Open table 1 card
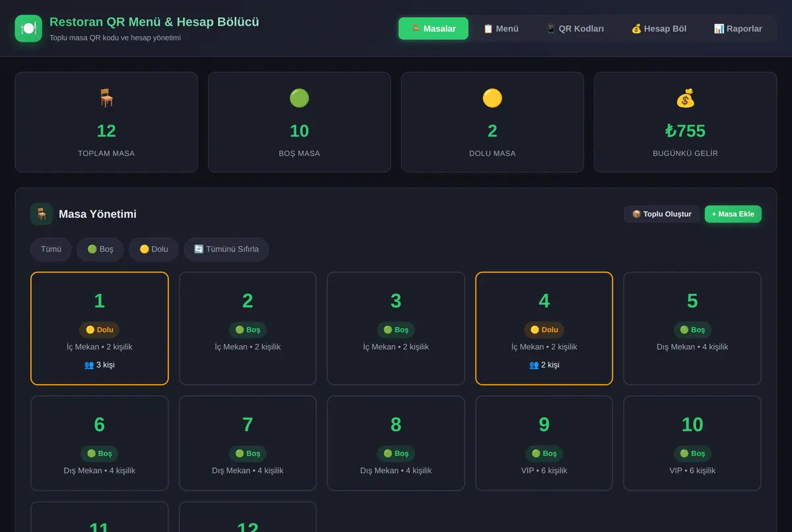The width and height of the screenshot is (792, 532). [100, 328]
